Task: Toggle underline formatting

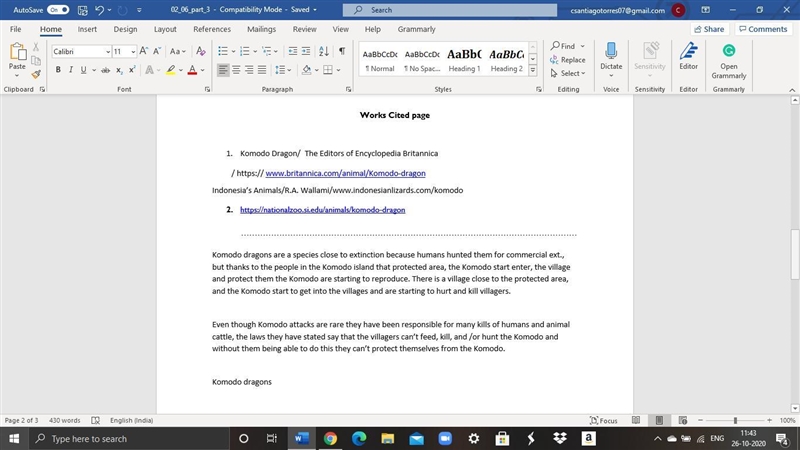Action: [x=83, y=70]
